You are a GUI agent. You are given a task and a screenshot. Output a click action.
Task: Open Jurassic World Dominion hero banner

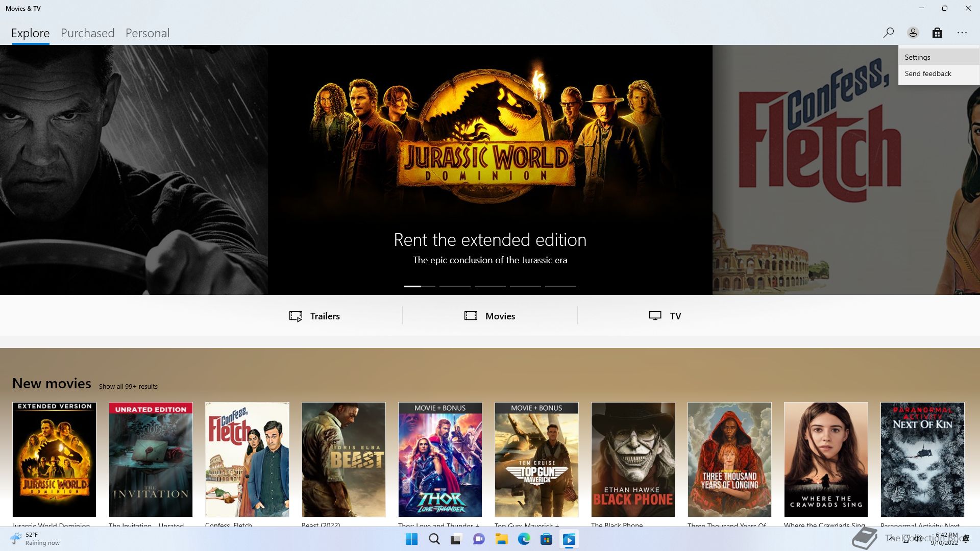(490, 170)
